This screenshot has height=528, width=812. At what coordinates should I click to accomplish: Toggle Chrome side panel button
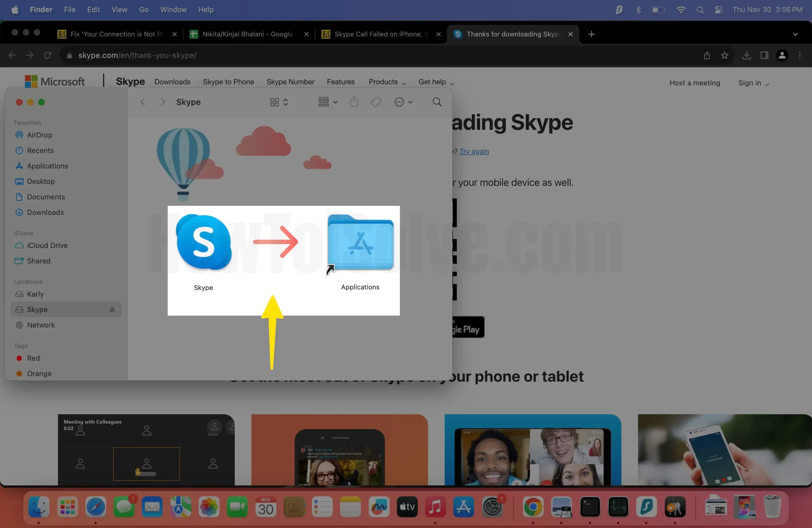[764, 55]
